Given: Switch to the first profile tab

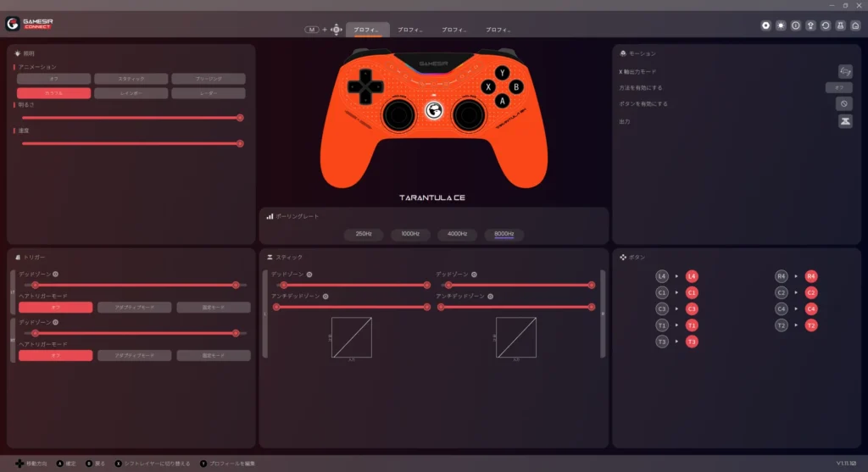Looking at the screenshot, I should [368, 30].
